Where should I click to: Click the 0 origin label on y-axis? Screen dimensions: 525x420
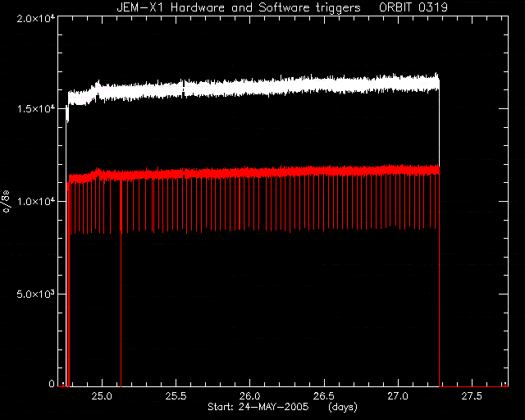coord(51,383)
